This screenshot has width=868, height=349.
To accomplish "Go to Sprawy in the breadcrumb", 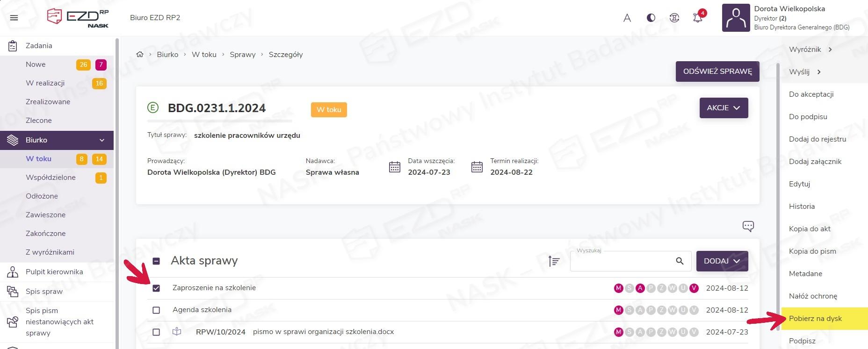I will (x=242, y=55).
